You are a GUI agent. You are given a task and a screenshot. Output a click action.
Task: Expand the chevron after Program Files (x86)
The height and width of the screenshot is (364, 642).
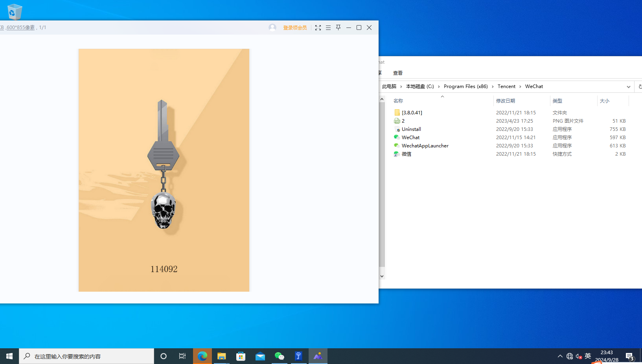[x=493, y=86]
